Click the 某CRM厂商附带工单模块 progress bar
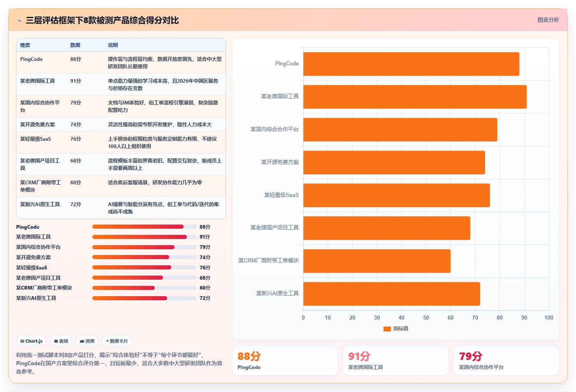Viewport: 576px width, 392px height. click(x=144, y=288)
